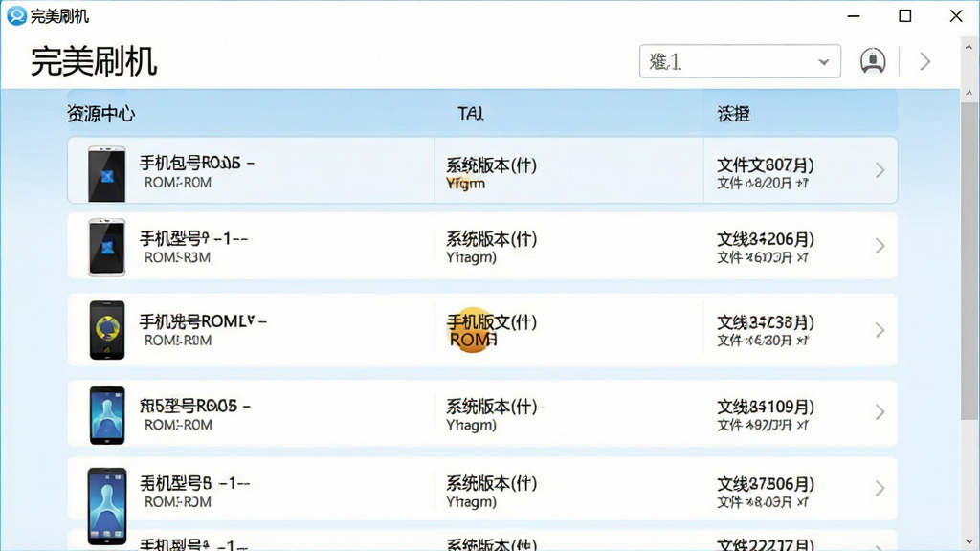Open the fourth row title above ROM-ROM
This screenshot has height=551, width=980.
click(194, 406)
